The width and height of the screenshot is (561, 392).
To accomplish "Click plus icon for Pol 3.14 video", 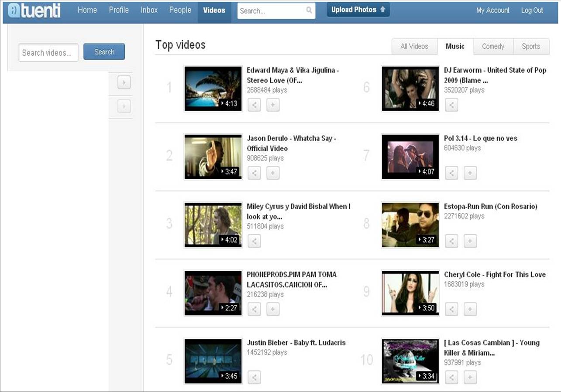I will coord(470,173).
